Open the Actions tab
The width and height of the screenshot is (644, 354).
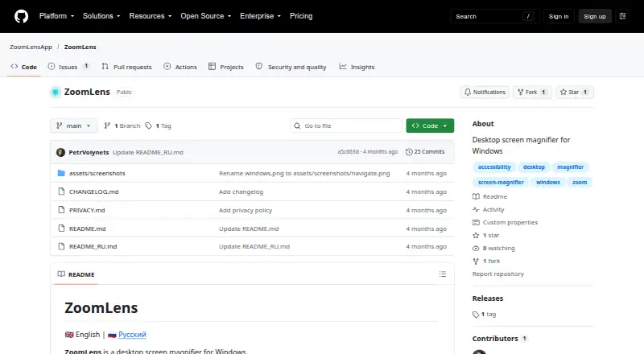[180, 67]
